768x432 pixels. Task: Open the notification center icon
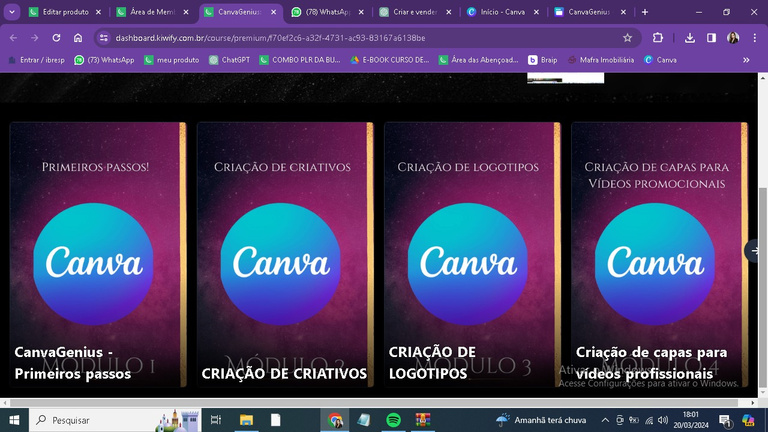(x=725, y=420)
